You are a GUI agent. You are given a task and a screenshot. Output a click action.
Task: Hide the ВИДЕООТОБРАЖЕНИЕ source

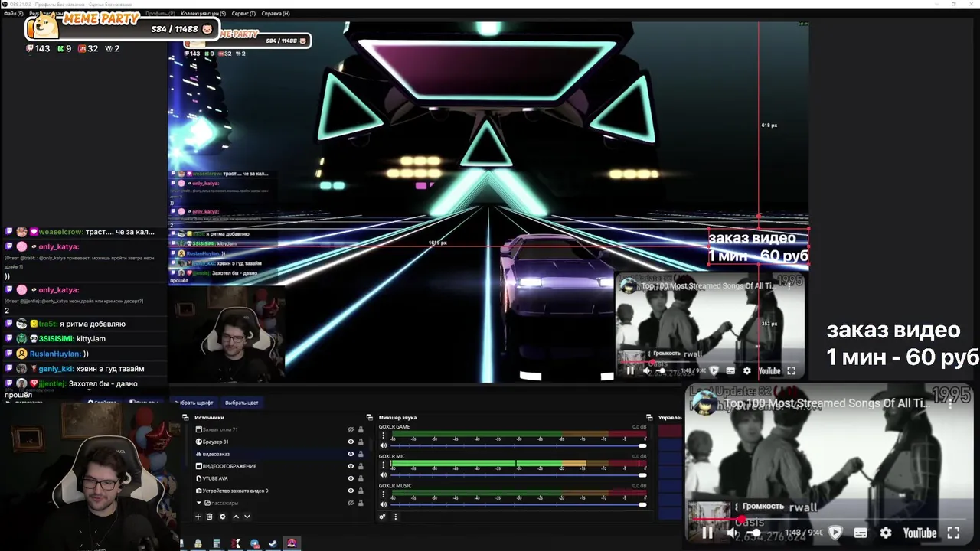(351, 466)
